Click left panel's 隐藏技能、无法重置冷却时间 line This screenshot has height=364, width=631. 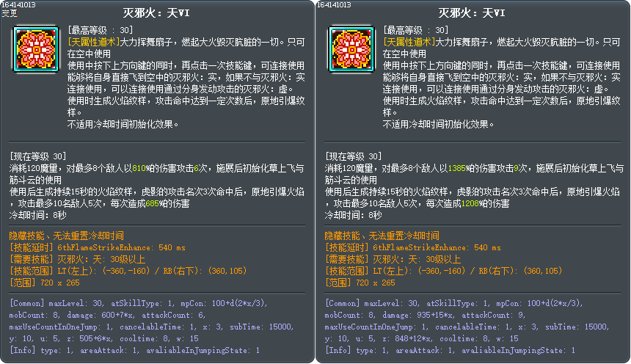coord(66,236)
